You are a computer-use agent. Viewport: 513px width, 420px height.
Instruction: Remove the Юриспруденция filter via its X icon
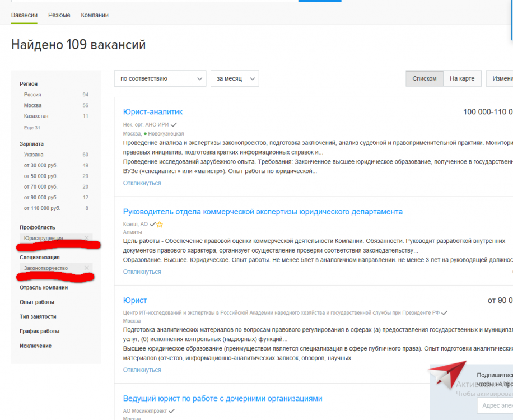point(87,239)
